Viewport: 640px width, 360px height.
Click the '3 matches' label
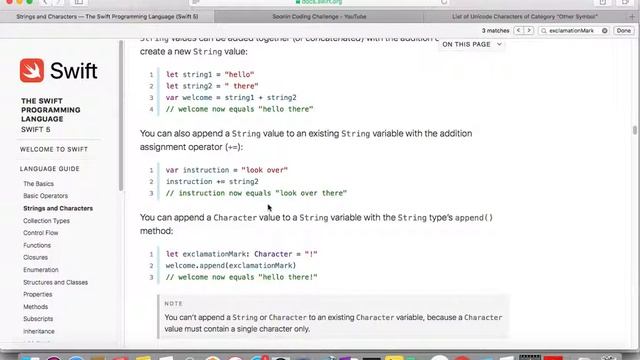[x=496, y=31]
